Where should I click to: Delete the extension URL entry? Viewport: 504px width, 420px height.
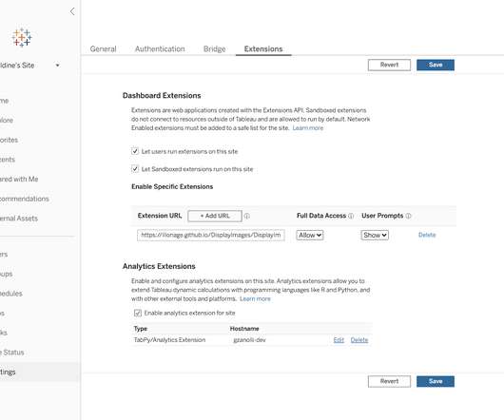(427, 235)
